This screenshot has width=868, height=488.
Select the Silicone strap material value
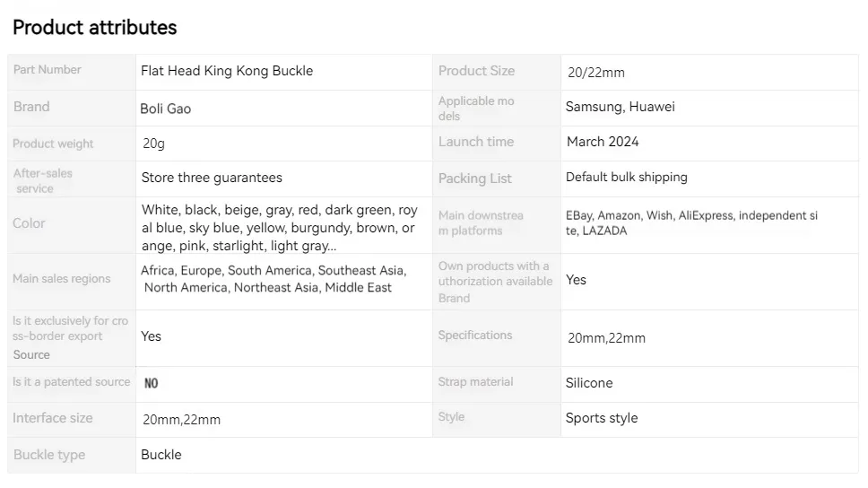point(589,383)
